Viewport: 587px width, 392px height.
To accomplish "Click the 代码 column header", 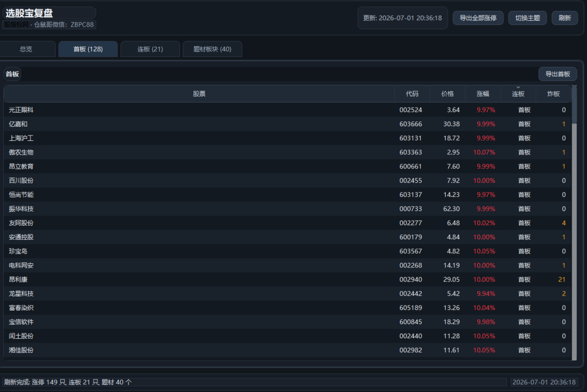I will (412, 94).
